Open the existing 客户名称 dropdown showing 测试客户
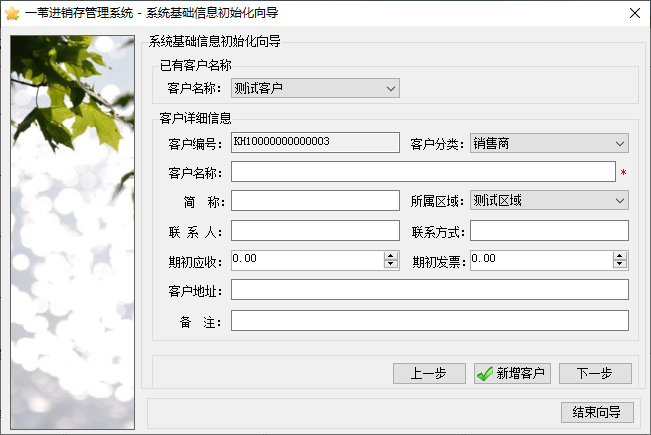651x435 pixels. pos(315,88)
